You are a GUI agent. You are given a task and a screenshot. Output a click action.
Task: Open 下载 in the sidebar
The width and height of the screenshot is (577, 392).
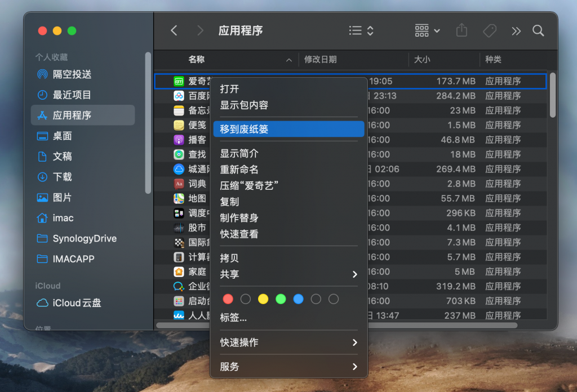pyautogui.click(x=83, y=177)
